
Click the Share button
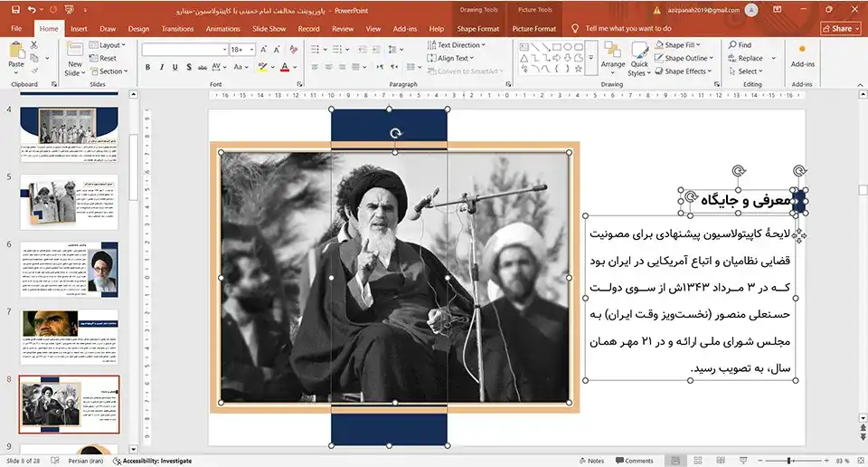(841, 29)
